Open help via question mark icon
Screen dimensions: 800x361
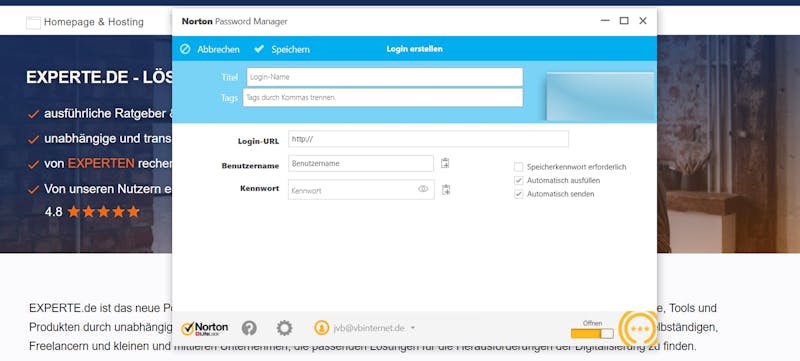249,328
